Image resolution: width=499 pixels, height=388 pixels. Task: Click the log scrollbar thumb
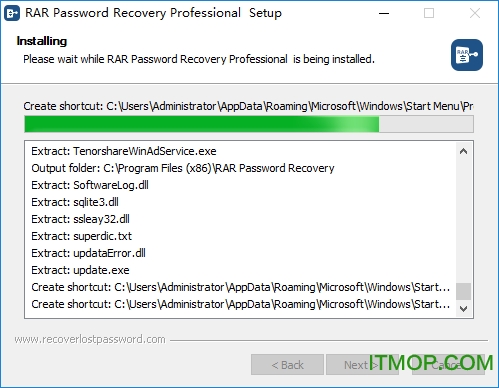(x=463, y=292)
